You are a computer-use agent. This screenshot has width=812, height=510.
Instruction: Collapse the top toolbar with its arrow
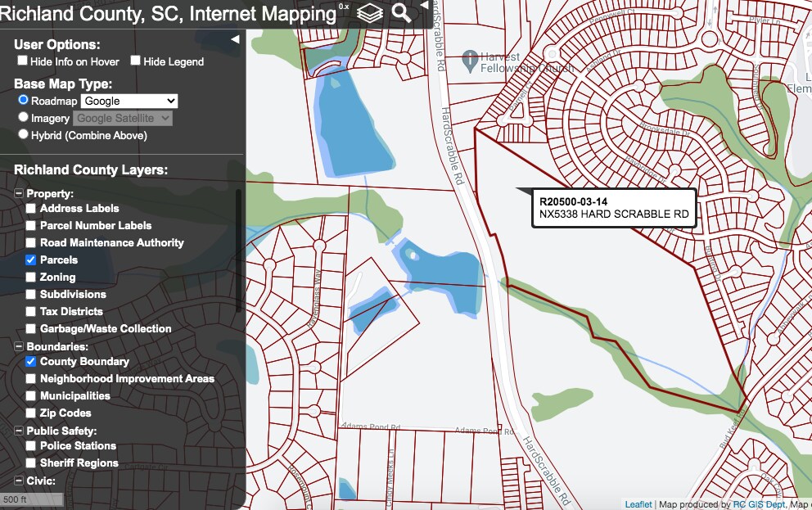[423, 5]
